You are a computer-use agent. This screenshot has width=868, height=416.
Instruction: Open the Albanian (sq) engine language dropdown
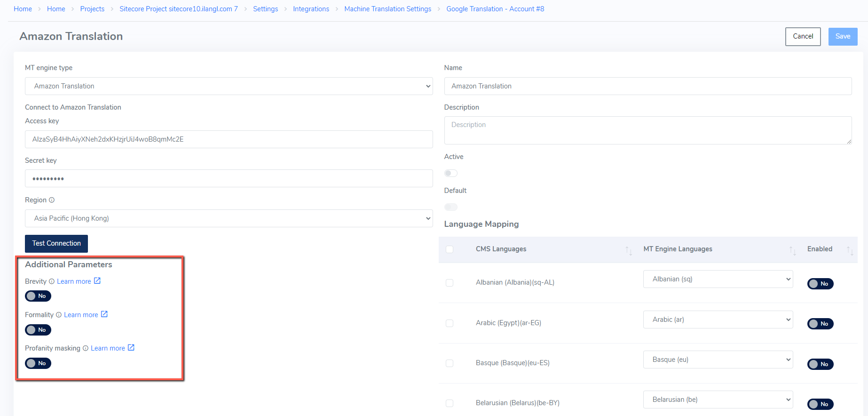718,279
